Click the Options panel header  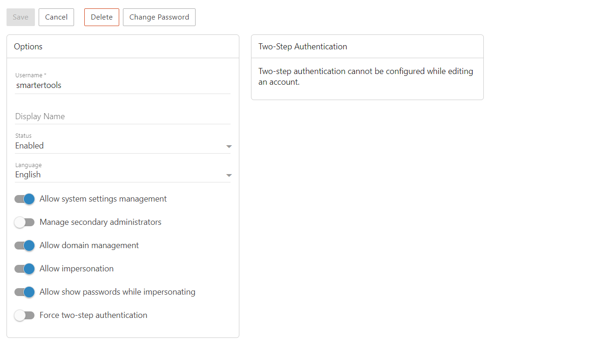28,47
